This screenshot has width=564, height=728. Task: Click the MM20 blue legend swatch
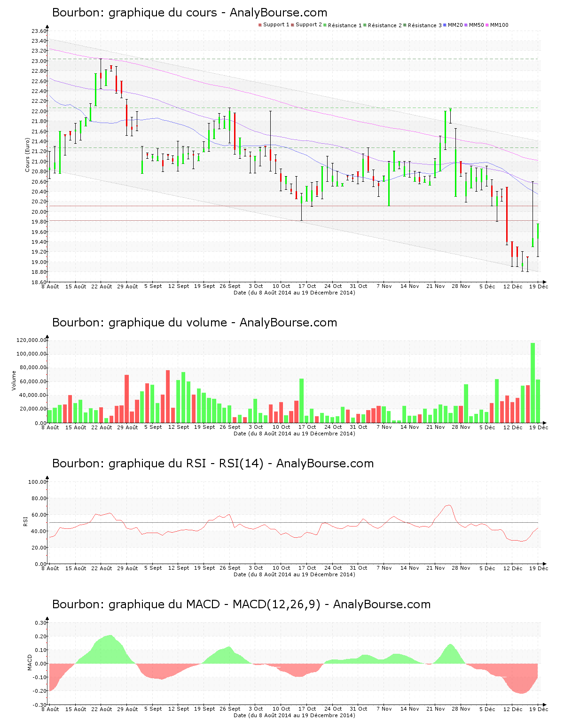tap(445, 25)
